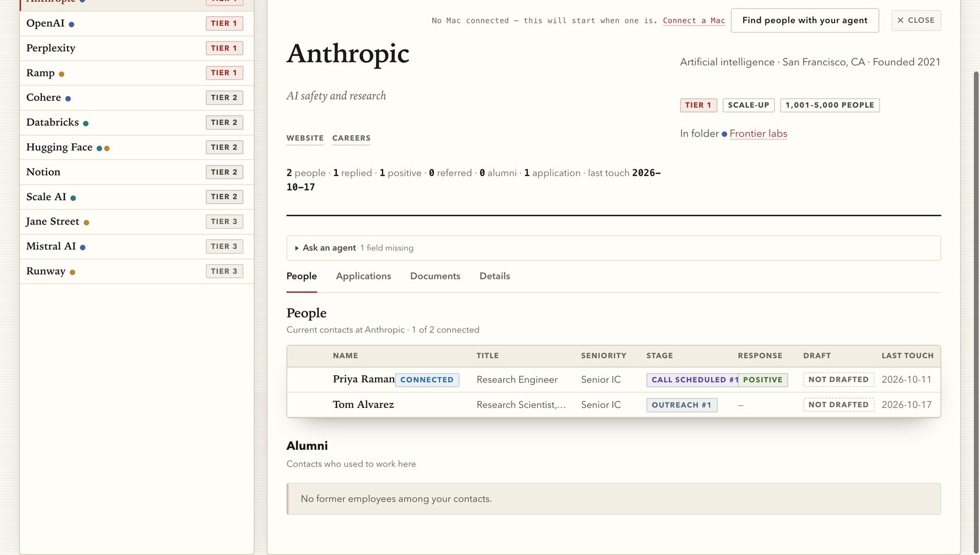Open Tom Alvarez's contact row
980x555 pixels.
point(614,405)
